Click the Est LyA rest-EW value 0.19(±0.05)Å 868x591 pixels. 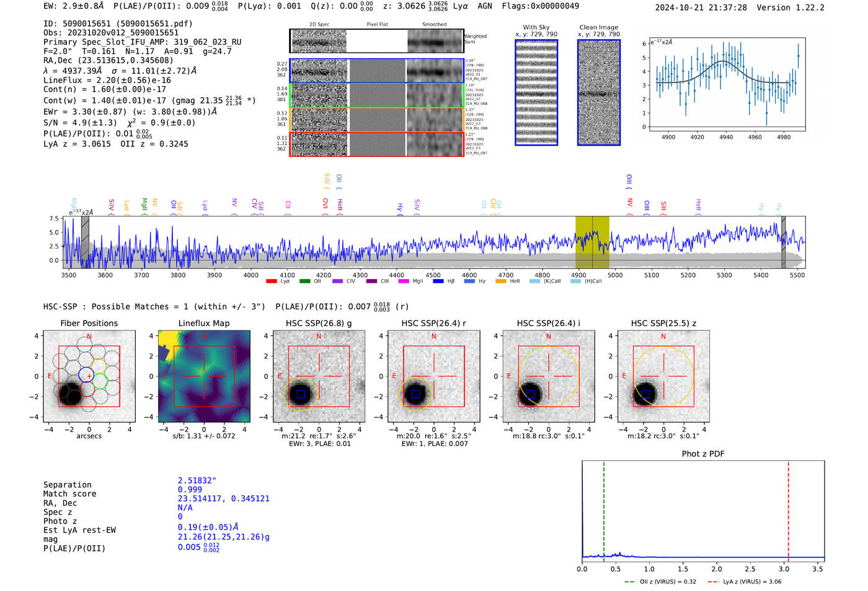208,527
